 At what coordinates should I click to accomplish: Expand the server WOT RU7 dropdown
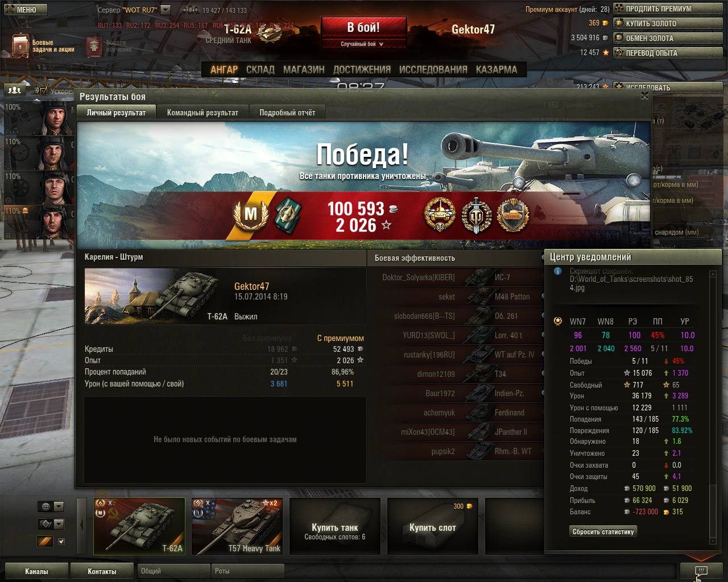click(166, 10)
